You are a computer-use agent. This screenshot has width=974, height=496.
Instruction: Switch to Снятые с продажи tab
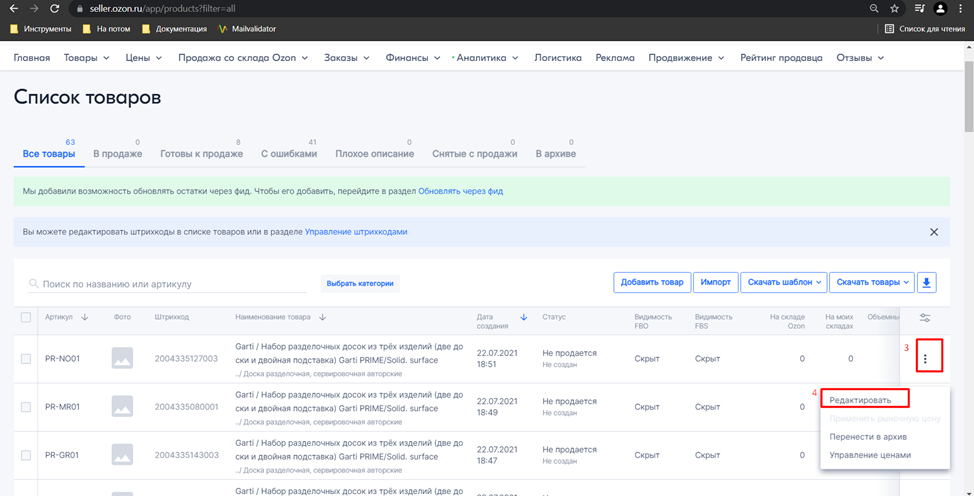pyautogui.click(x=475, y=154)
